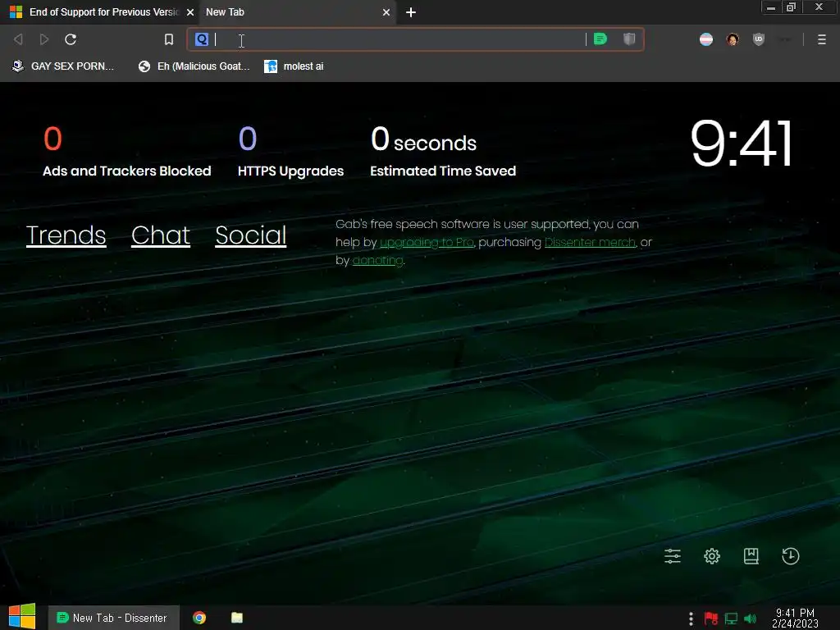Follow the upgrading to Pro link

point(427,242)
